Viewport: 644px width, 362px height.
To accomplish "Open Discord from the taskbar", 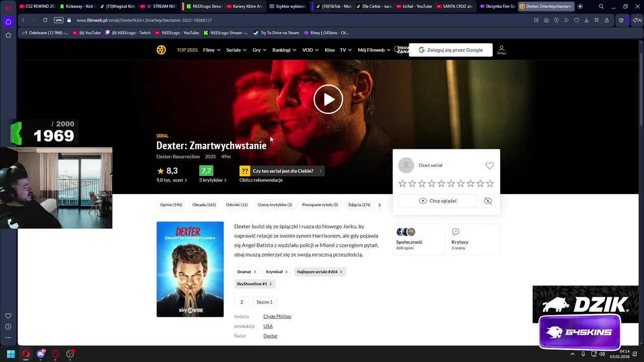I will click(x=41, y=354).
